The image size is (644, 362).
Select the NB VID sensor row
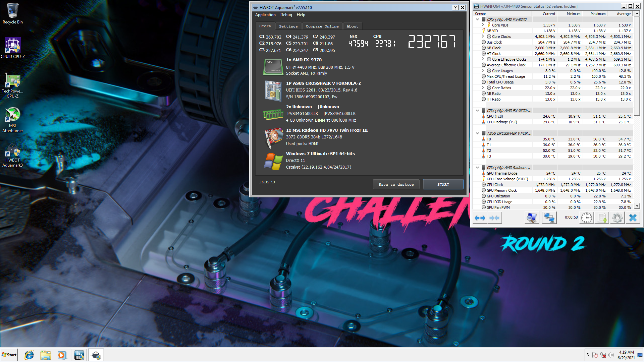coord(553,31)
